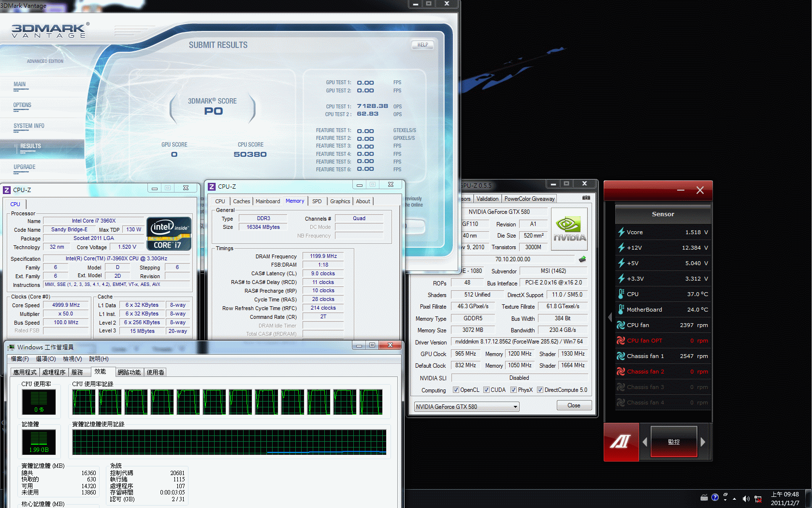
Task: Toggle the OpenCL checkbox in GPU-Z
Action: click(456, 390)
